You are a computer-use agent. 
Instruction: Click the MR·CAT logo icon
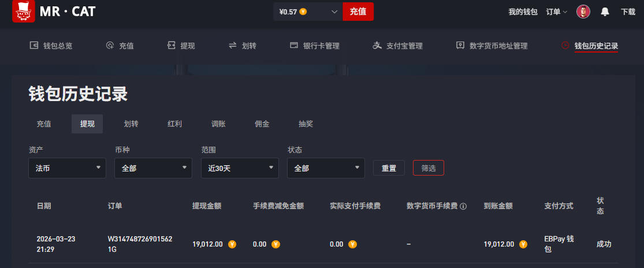tap(24, 12)
